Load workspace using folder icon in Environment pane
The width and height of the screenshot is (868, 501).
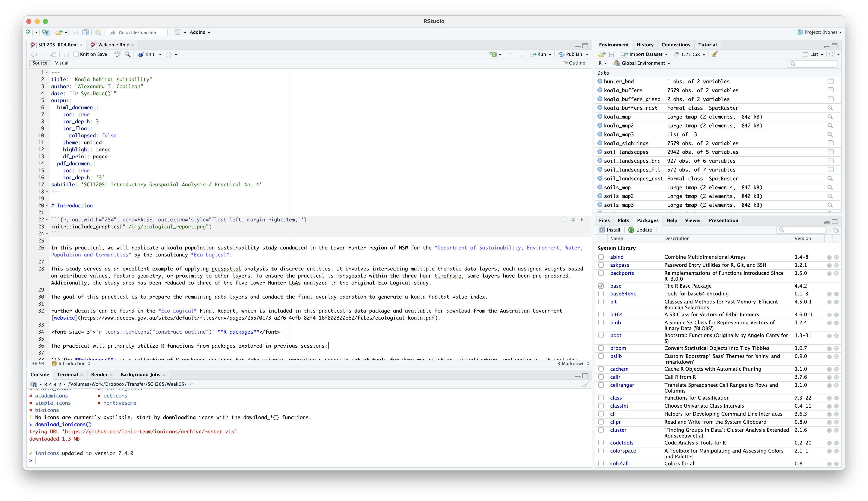[x=602, y=54]
